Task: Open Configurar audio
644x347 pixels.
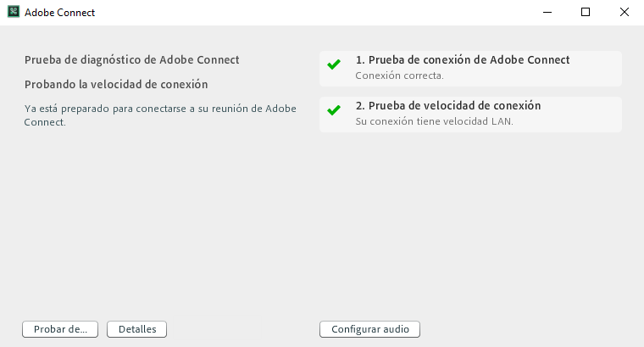Action: coord(369,329)
